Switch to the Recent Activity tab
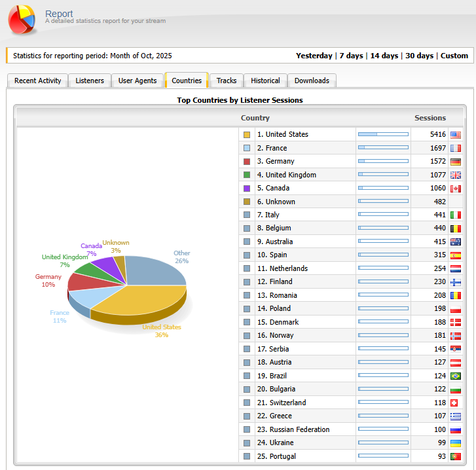 click(38, 81)
